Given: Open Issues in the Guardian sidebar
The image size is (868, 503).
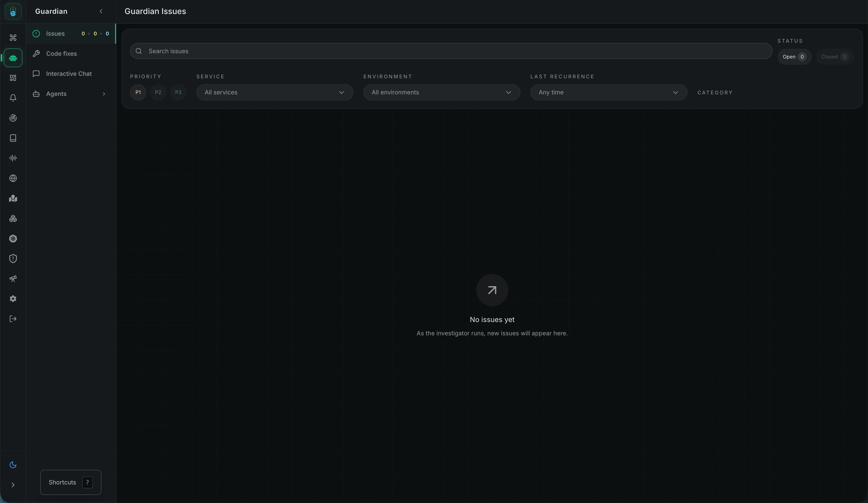Looking at the screenshot, I should pyautogui.click(x=71, y=34).
